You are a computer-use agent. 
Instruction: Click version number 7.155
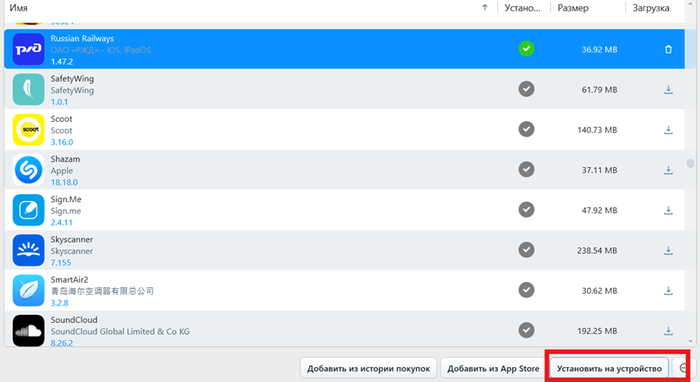pyautogui.click(x=61, y=262)
